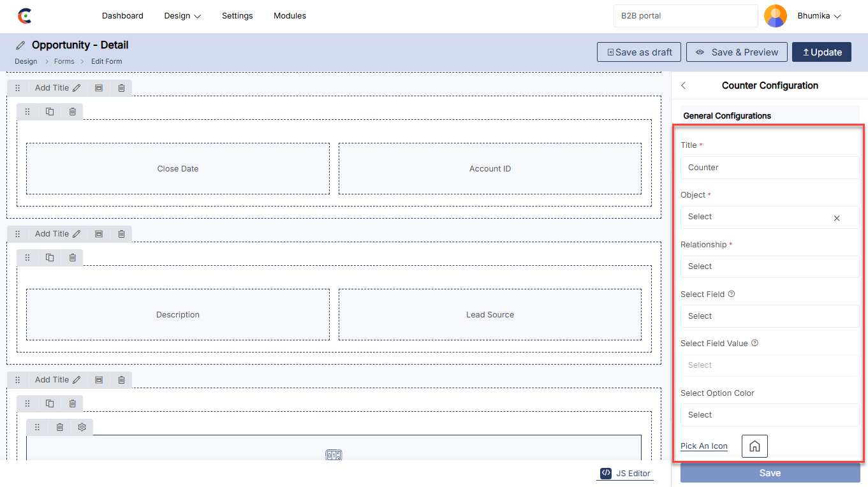
Task: Click layout icon on second Add Title section
Action: tap(99, 234)
